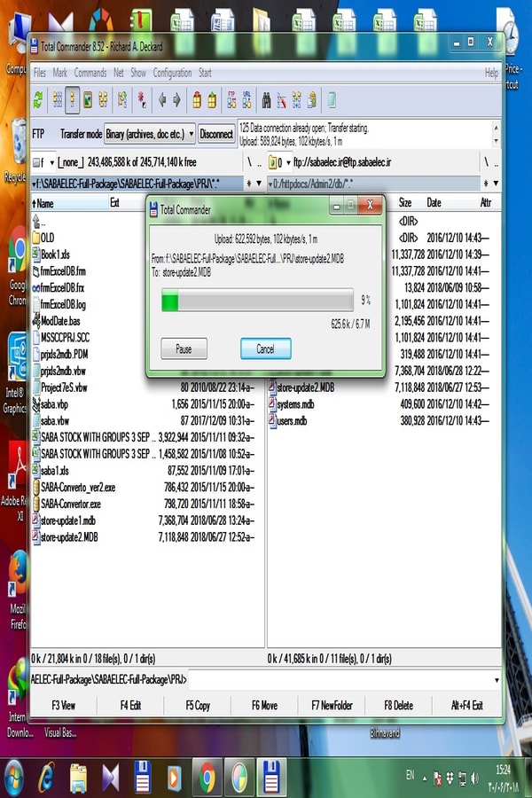The width and height of the screenshot is (532, 798).
Task: Sort left panel by Name column
Action: (x=70, y=203)
